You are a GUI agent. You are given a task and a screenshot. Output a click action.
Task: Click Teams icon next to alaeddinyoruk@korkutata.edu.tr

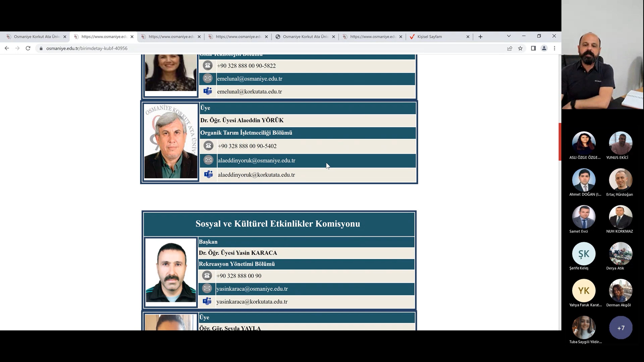click(x=208, y=174)
